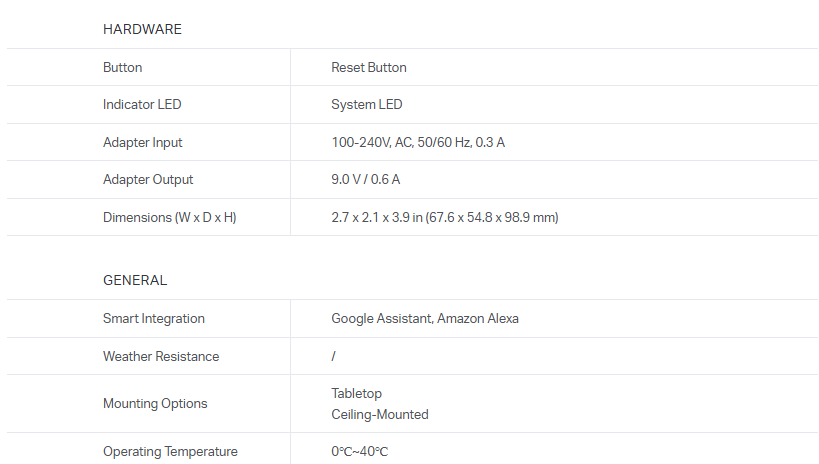Click the Reset Button value text

click(x=369, y=68)
